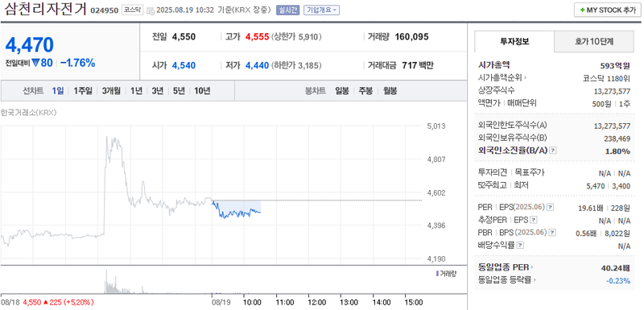
Task: Click the help icon beside PER EPS(2025.06)
Action: click(551, 208)
